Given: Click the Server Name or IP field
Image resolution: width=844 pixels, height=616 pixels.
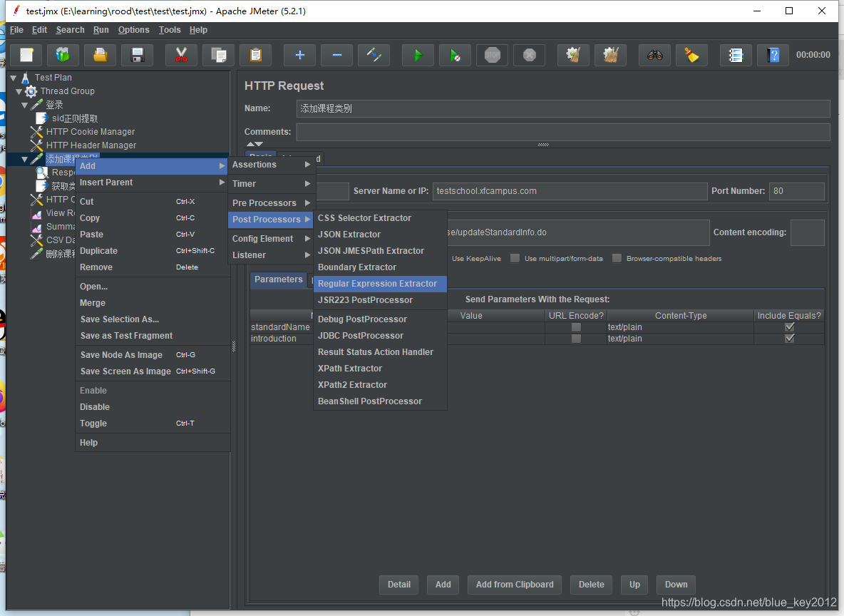Looking at the screenshot, I should (570, 191).
